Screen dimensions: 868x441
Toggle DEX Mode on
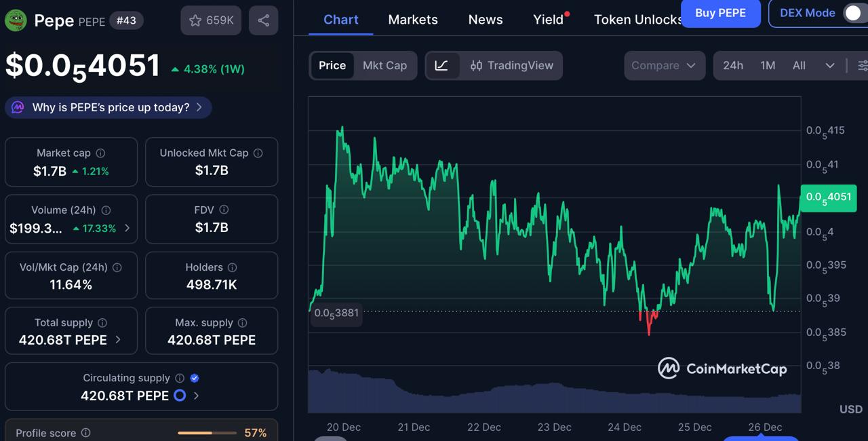point(852,13)
